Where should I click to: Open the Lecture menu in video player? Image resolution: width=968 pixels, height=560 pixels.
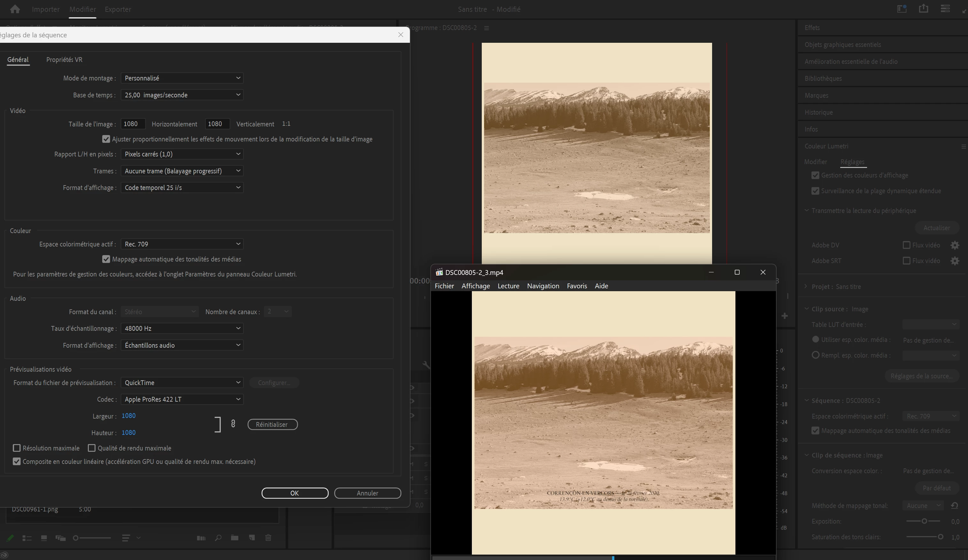tap(508, 286)
